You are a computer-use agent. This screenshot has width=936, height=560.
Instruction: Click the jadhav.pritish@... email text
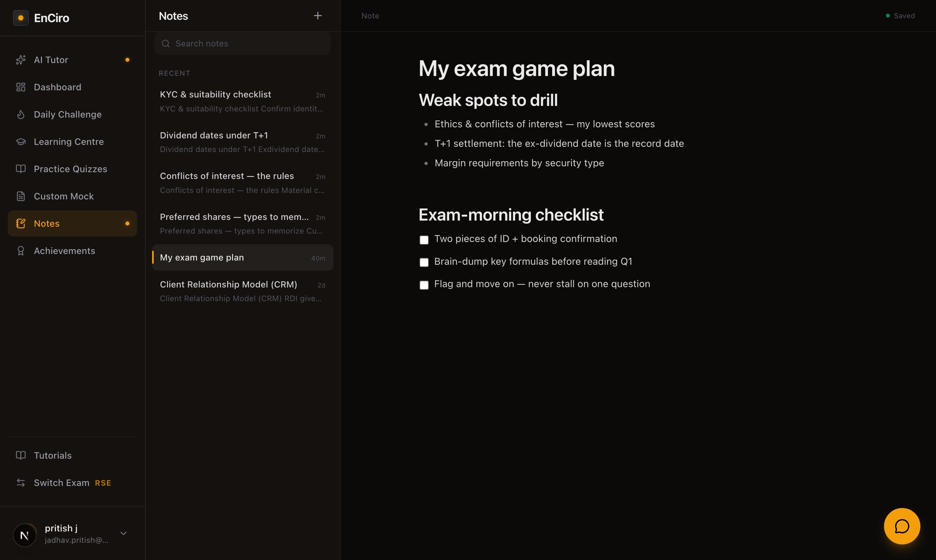pyautogui.click(x=77, y=540)
